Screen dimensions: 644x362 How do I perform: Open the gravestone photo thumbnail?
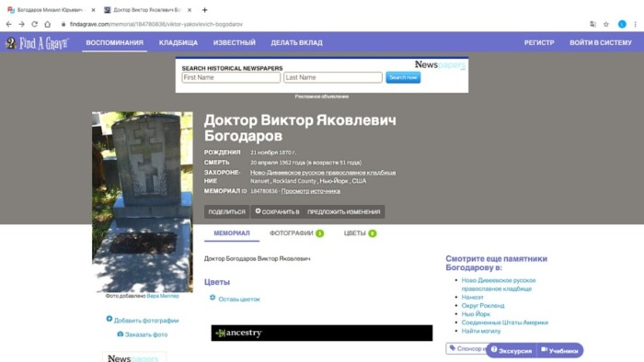click(143, 202)
